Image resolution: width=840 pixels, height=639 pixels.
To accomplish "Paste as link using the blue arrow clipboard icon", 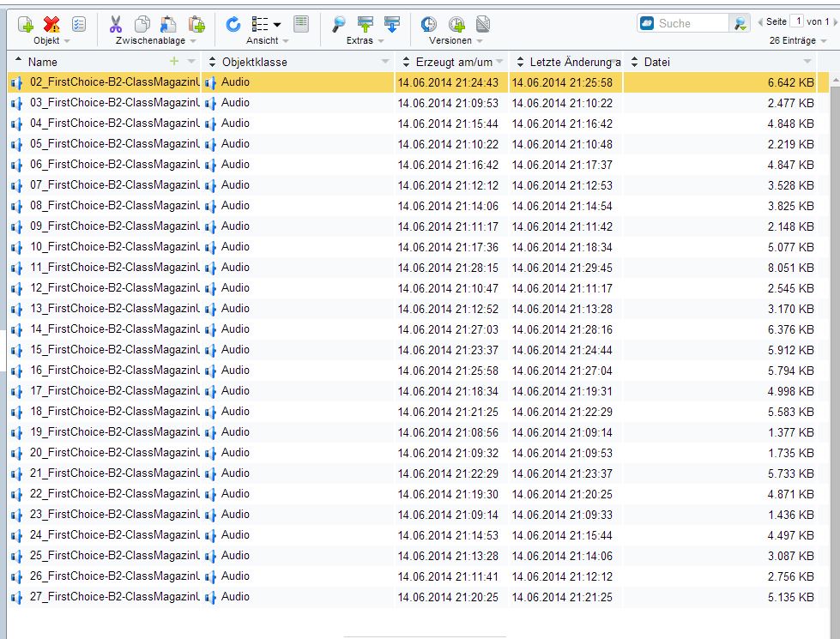I will click(168, 24).
